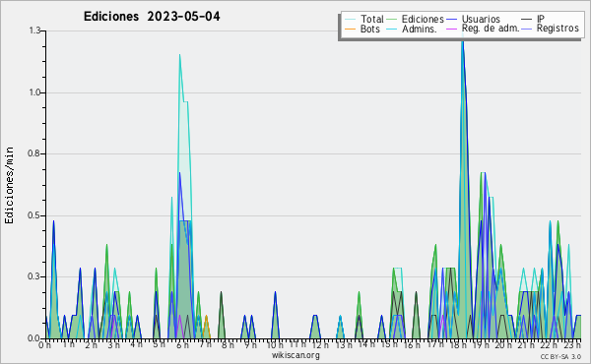Click the magenta Reg. de adm. line swatch
Screen dimensions: 591x364
[x=451, y=29]
